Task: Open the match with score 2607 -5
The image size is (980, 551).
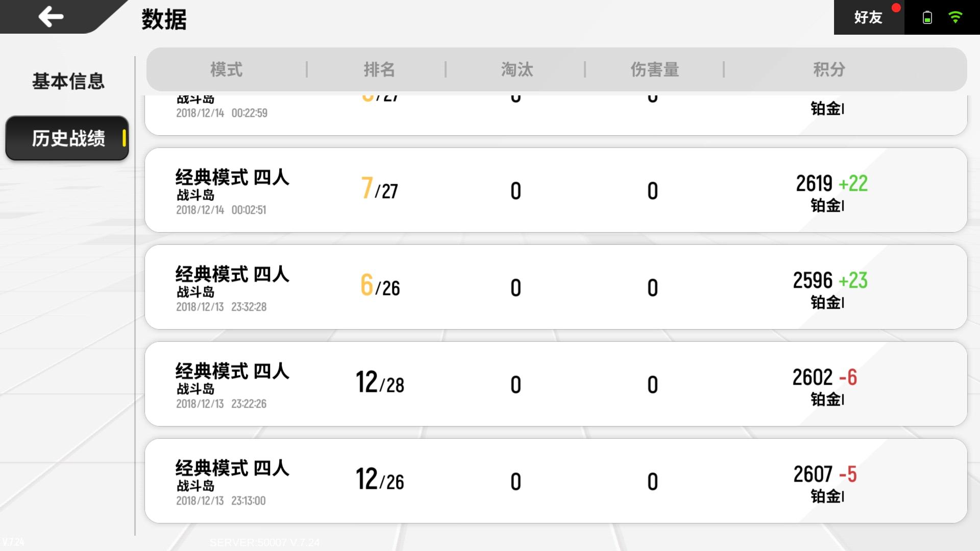Action: pyautogui.click(x=556, y=481)
